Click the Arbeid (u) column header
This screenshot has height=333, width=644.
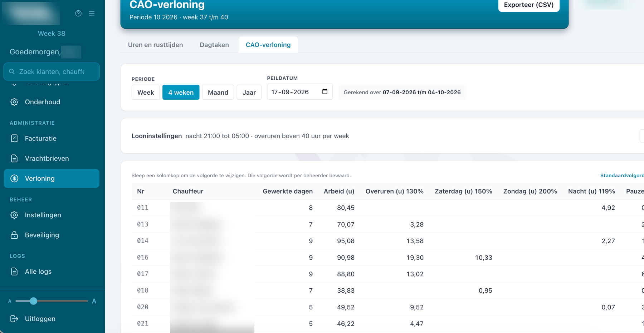339,191
